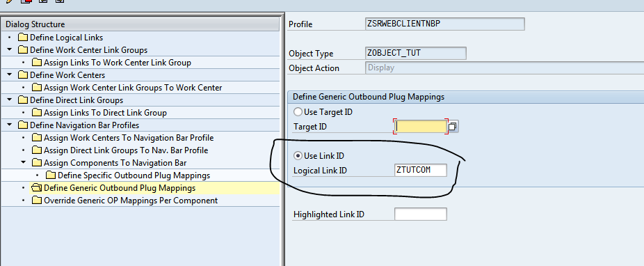The height and width of the screenshot is (266, 644).
Task: Click the 'Object Action' label
Action: pos(314,68)
